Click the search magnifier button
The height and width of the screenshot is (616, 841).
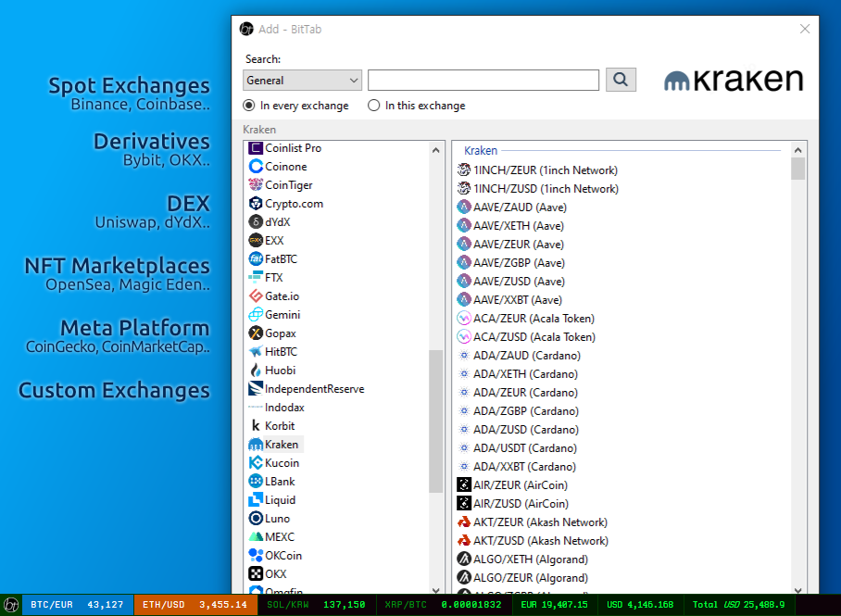pyautogui.click(x=619, y=80)
